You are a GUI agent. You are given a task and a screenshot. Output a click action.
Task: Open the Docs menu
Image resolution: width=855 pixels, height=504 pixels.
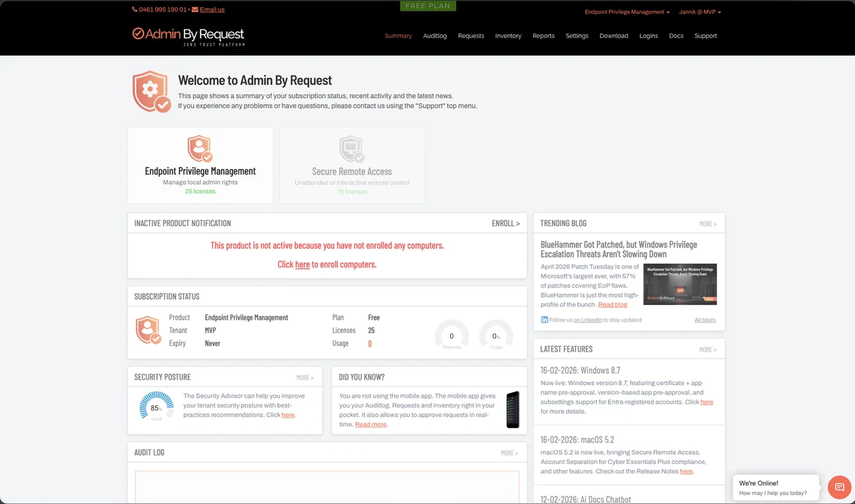pos(676,36)
